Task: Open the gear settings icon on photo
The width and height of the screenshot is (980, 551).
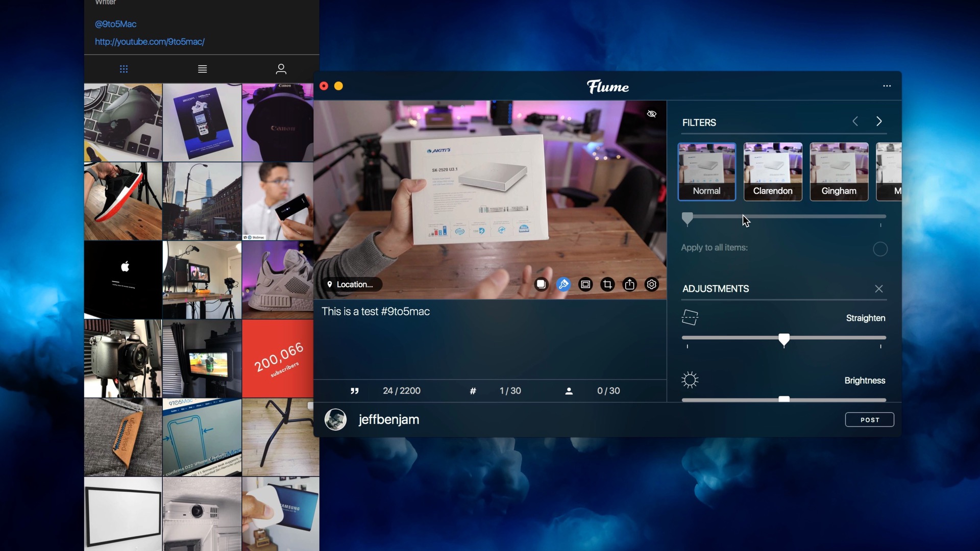Action: 652,284
